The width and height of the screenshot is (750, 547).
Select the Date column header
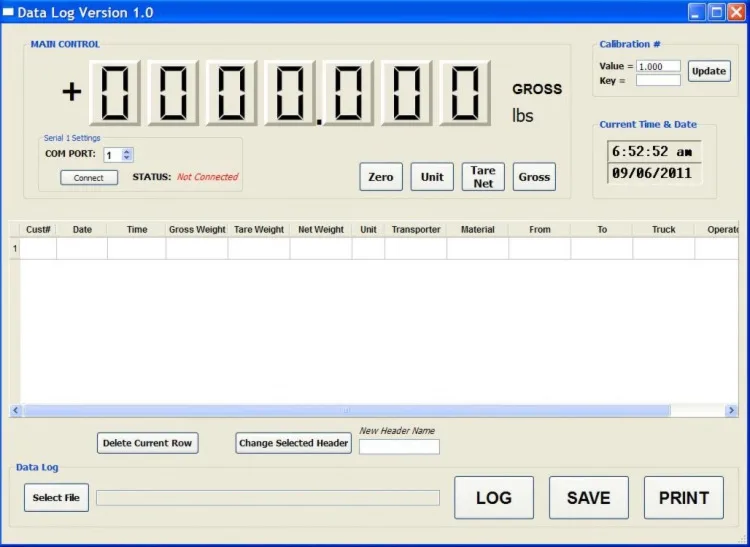pos(82,230)
